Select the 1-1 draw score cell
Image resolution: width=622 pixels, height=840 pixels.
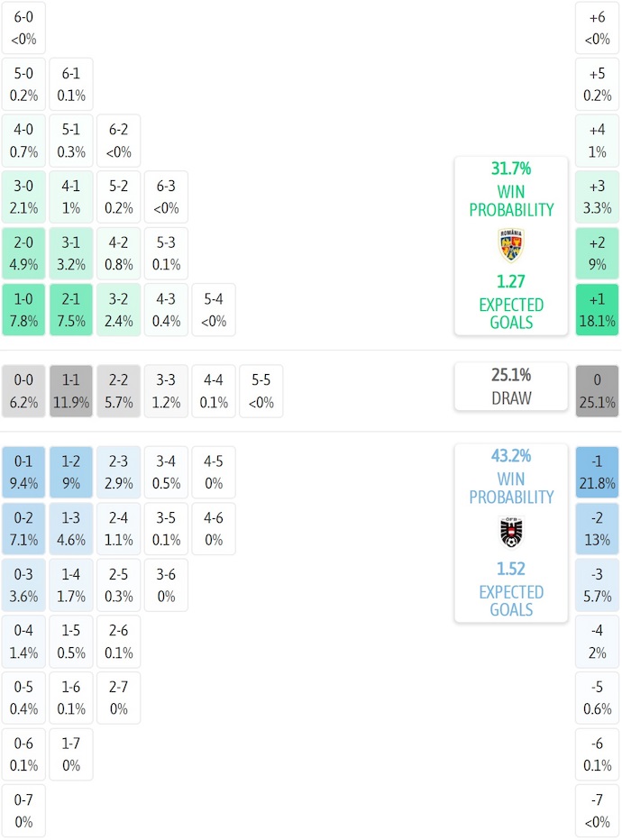pos(71,391)
